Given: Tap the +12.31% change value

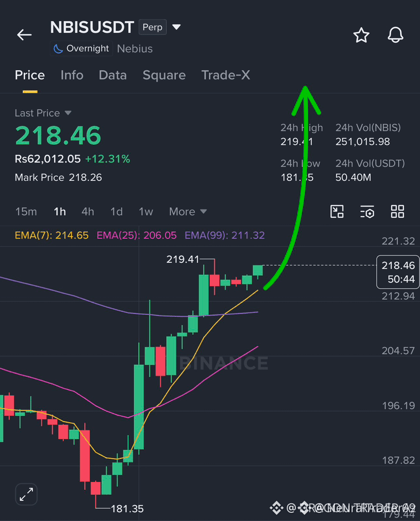Looking at the screenshot, I should (107, 159).
